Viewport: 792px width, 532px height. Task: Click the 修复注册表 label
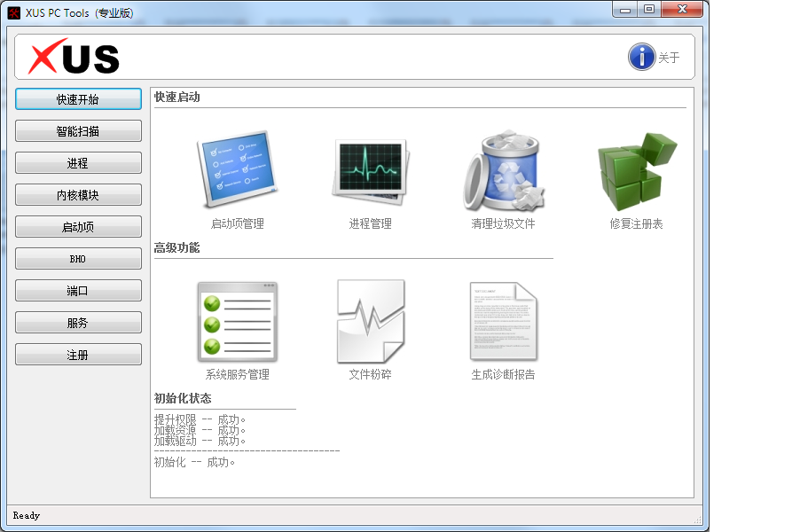click(x=637, y=223)
